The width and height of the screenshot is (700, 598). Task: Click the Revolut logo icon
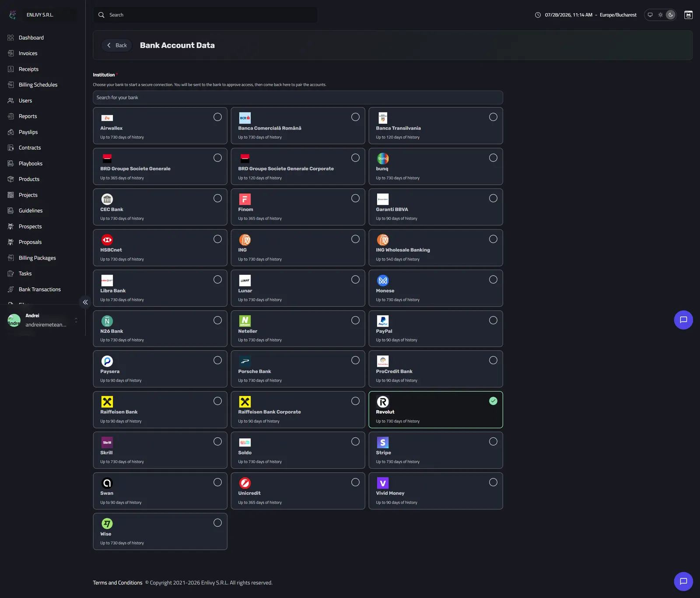pos(383,402)
